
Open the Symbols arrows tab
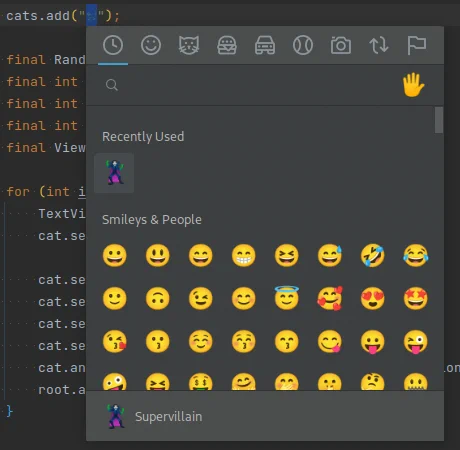[x=379, y=45]
